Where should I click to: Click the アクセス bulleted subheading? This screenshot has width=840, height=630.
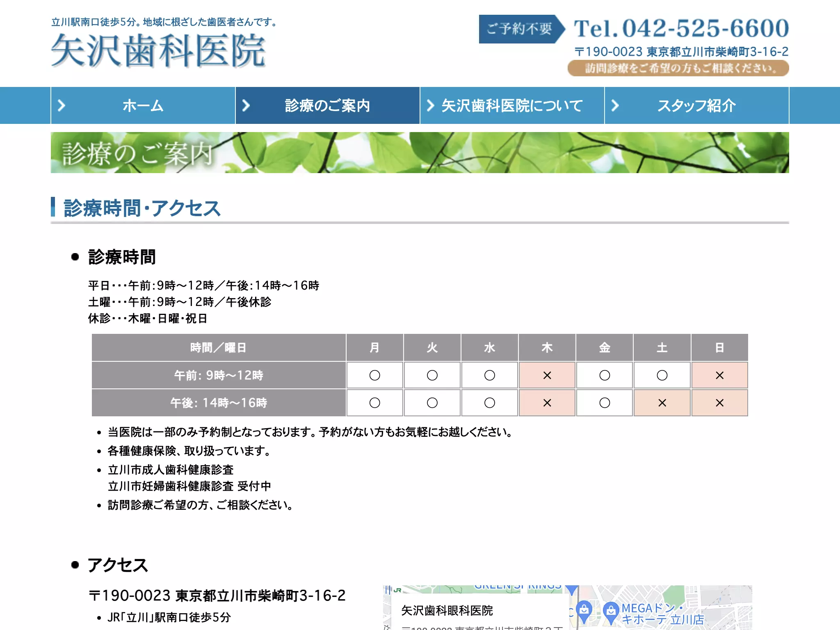coord(118,565)
